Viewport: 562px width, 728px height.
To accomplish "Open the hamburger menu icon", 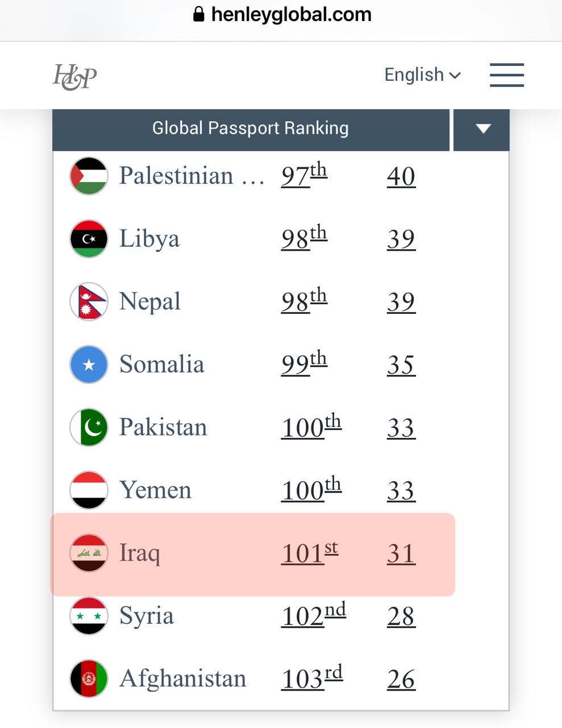I will pos(507,75).
